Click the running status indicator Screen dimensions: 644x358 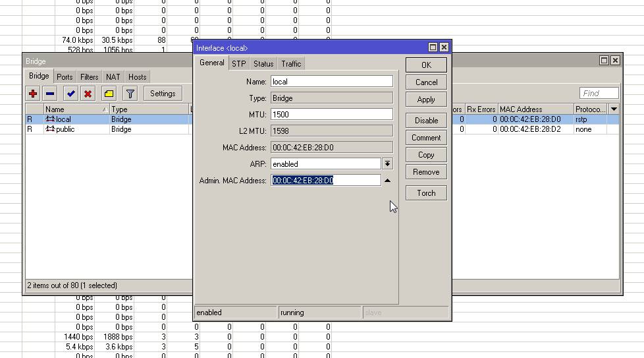pyautogui.click(x=320, y=313)
